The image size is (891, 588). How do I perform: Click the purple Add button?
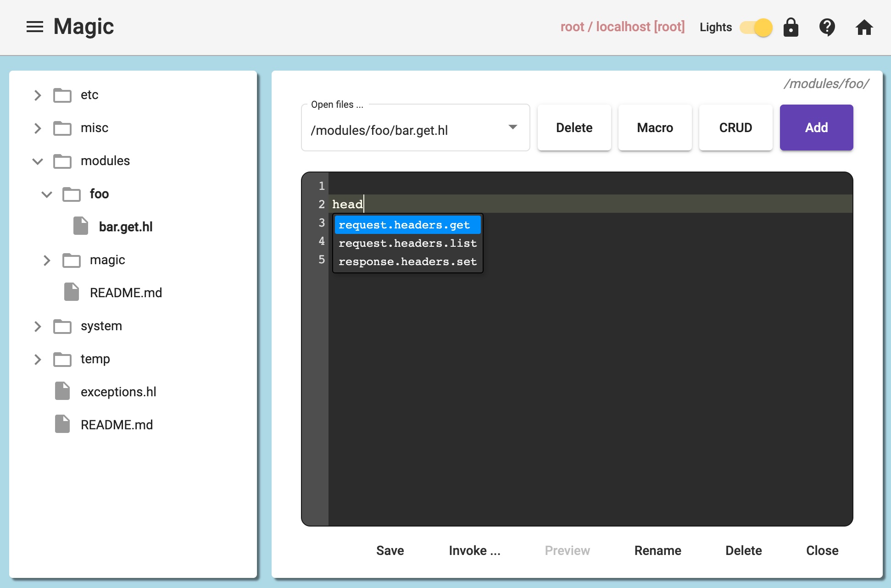[x=816, y=128]
